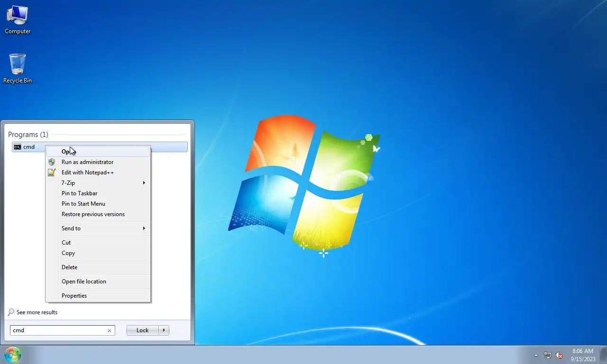
Task: Click the Programs (1) header
Action: coord(28,135)
